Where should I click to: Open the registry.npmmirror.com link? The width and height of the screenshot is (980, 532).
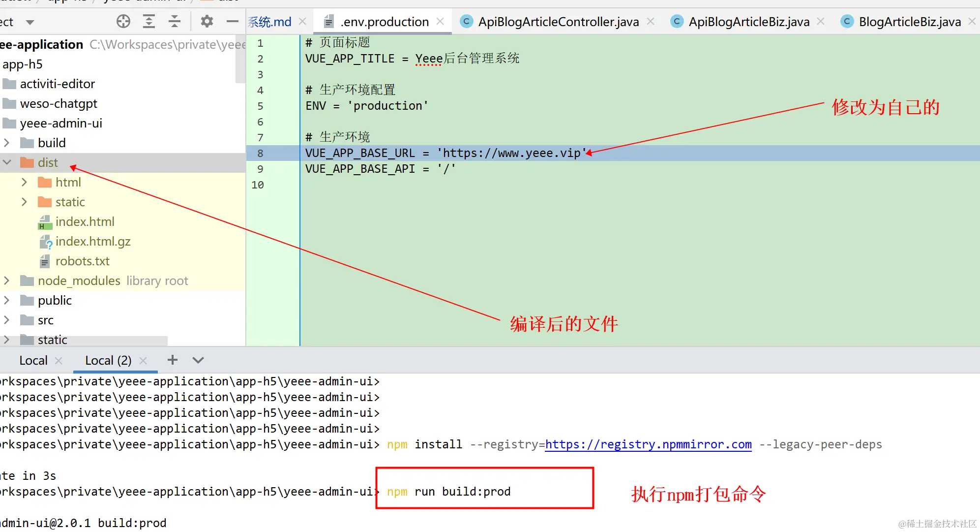tap(648, 444)
